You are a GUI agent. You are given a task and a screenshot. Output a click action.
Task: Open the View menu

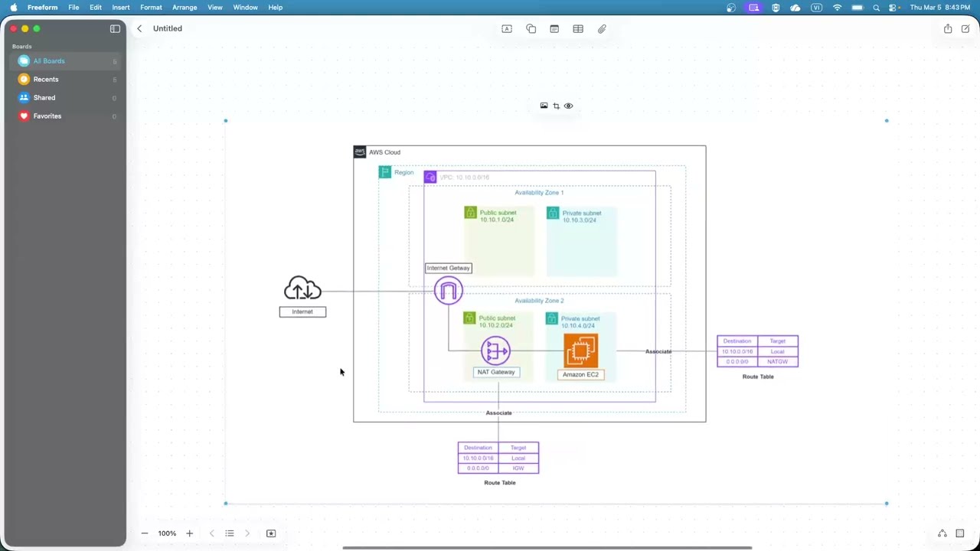215,8
